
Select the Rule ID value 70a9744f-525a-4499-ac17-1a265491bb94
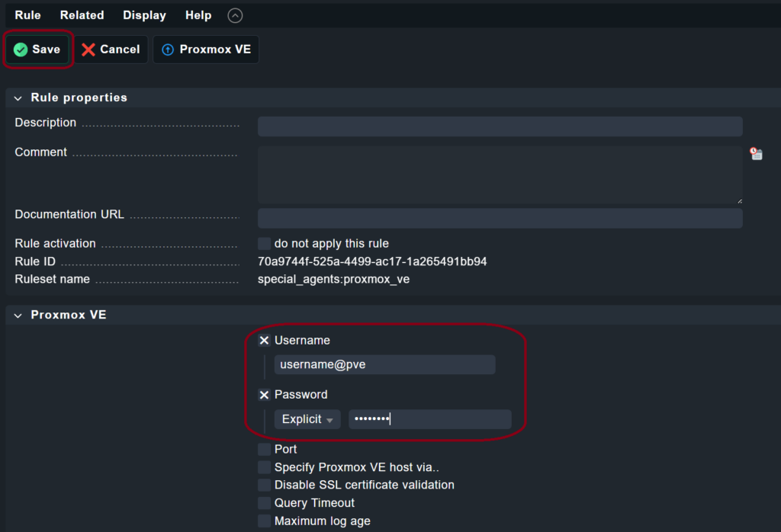click(372, 261)
